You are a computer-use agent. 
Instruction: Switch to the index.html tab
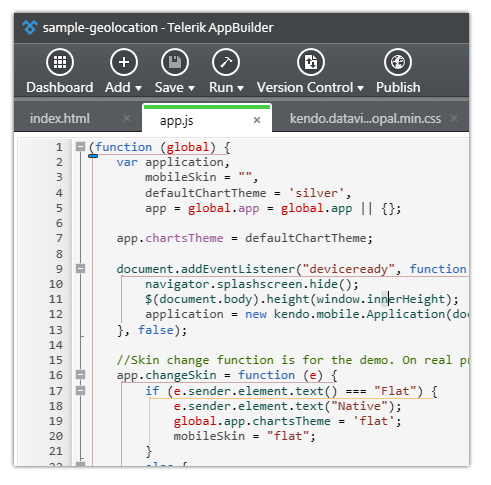pos(60,119)
